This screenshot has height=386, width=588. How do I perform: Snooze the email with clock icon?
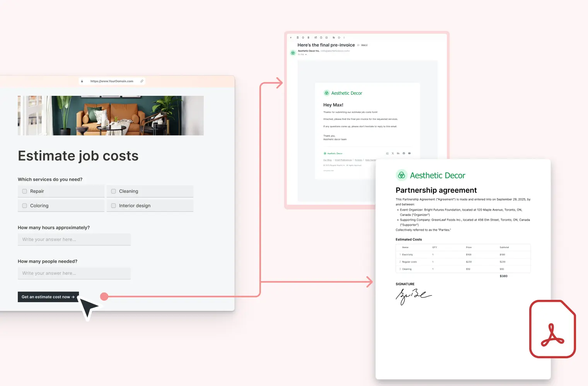pyautogui.click(x=321, y=37)
